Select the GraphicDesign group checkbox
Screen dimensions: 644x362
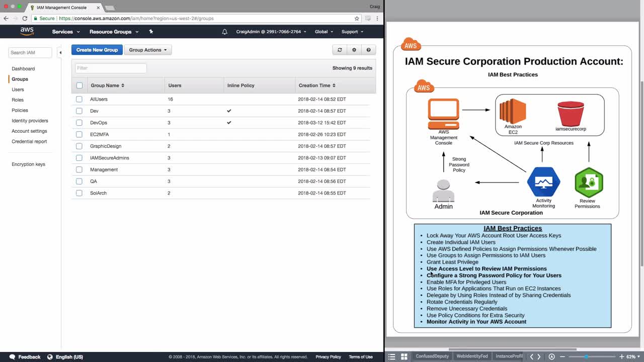click(x=79, y=146)
